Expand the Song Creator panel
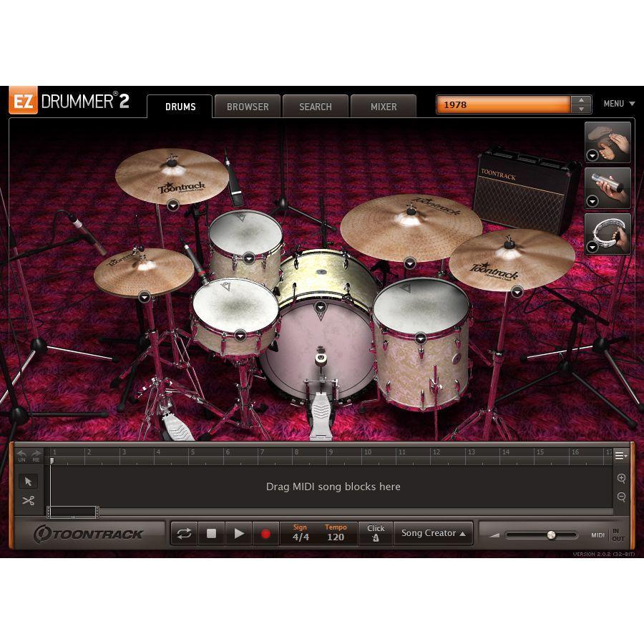This screenshot has height=644, width=644. (x=433, y=534)
